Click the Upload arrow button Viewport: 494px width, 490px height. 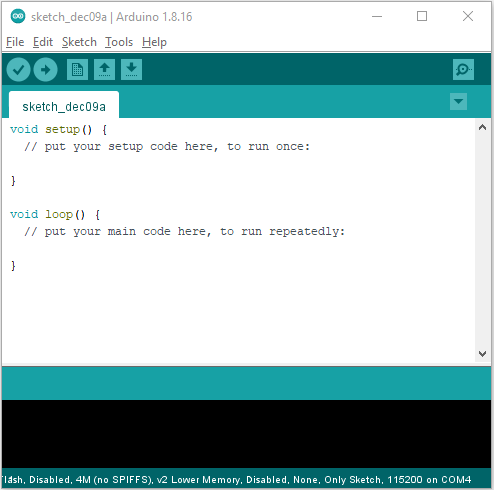click(x=45, y=70)
